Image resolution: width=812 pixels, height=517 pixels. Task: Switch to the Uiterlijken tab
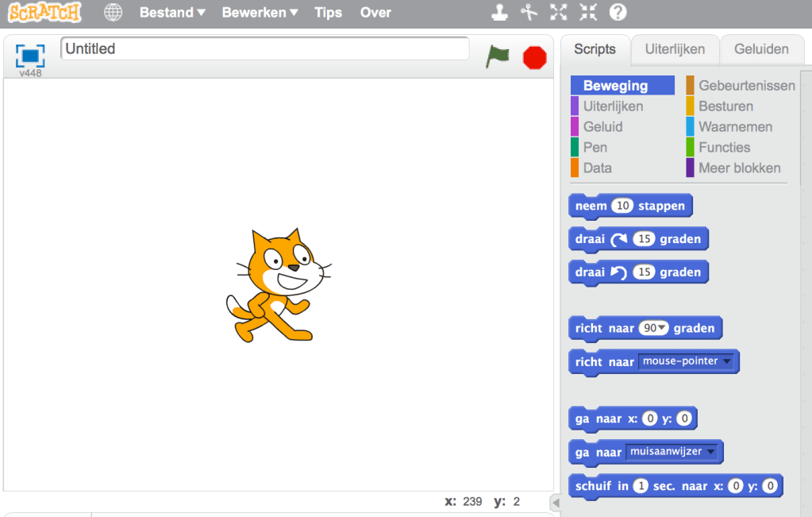tap(675, 49)
